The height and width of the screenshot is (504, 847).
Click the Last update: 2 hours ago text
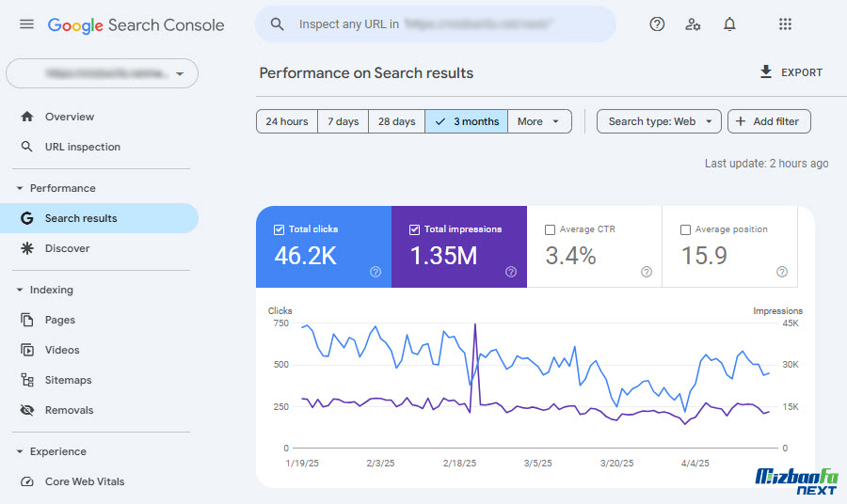(766, 164)
